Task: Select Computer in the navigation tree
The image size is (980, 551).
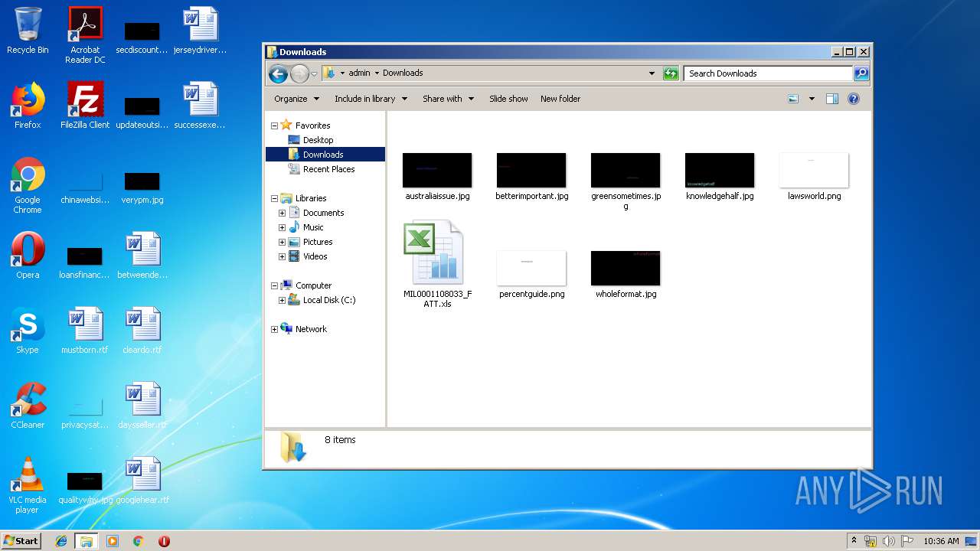Action: point(313,285)
